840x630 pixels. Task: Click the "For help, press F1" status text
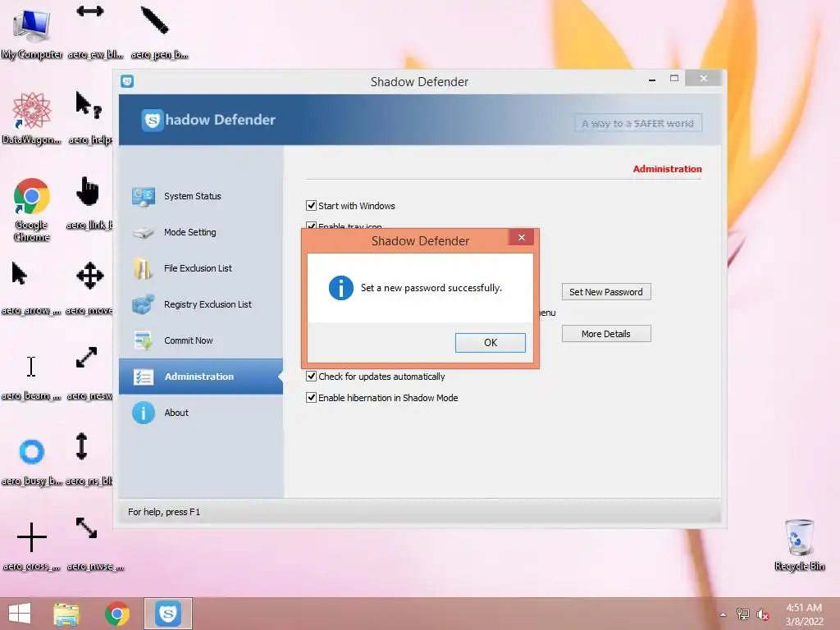pos(164,512)
